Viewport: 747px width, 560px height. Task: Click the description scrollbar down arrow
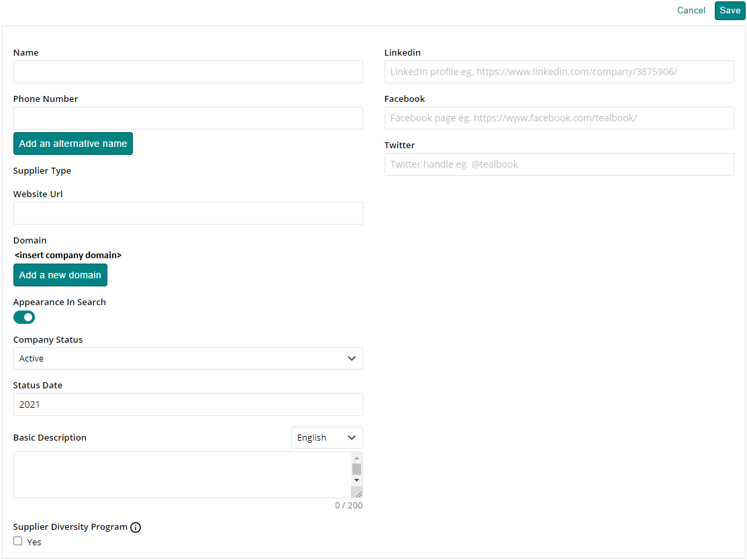(357, 480)
